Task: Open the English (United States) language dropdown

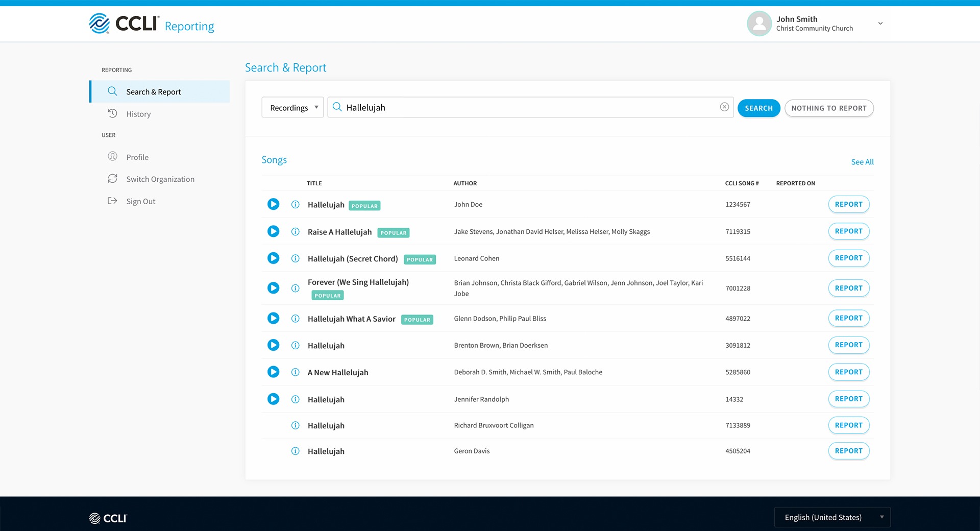Action: [x=832, y=517]
